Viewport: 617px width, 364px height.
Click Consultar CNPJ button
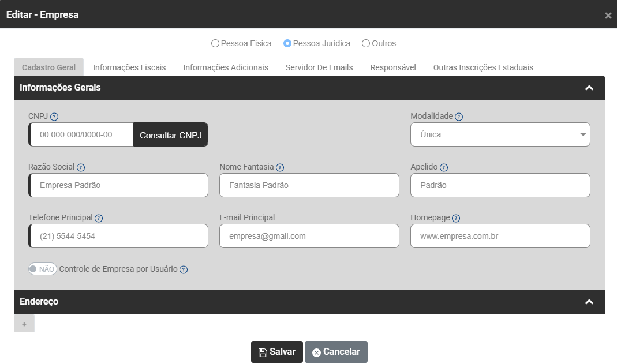[x=171, y=135]
